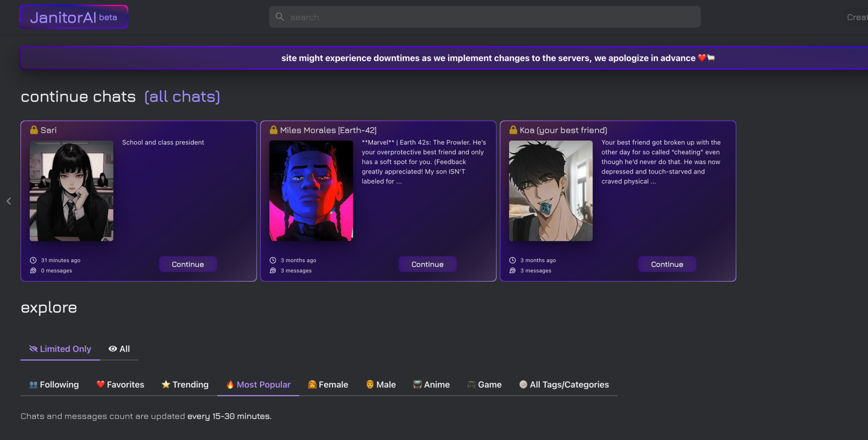
Task: Click the fire icon on Most Popular
Action: coord(230,385)
